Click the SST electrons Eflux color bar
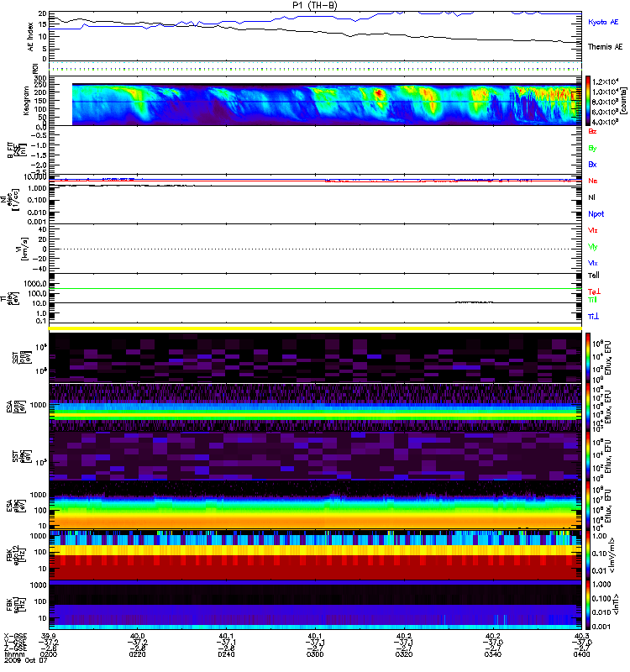Image resolution: width=630 pixels, height=672 pixels. (x=588, y=456)
